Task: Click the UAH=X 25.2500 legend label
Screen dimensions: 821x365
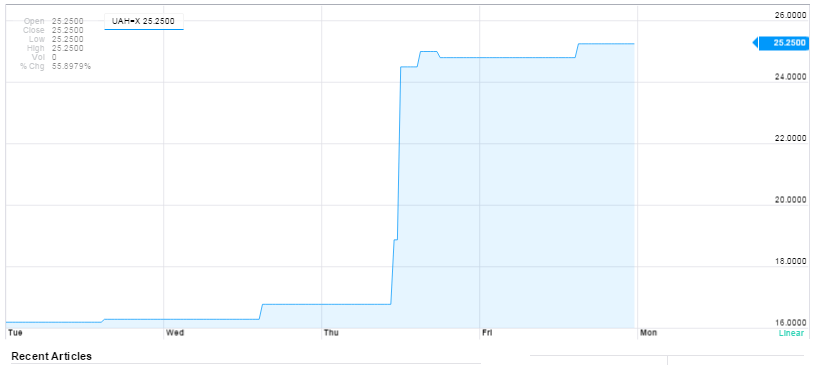Action: 143,21
